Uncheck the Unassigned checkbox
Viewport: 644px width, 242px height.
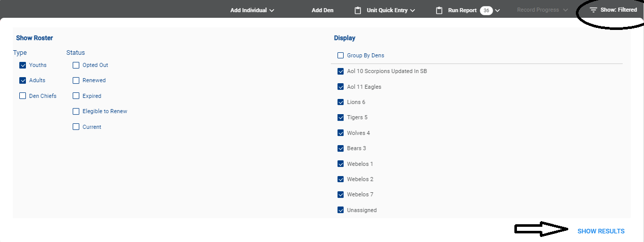[341, 210]
